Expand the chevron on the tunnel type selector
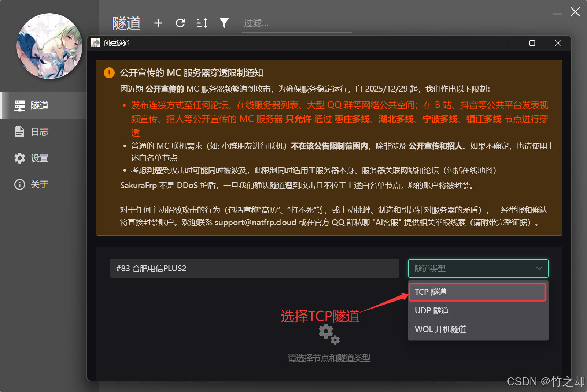587x392 pixels. (x=539, y=268)
